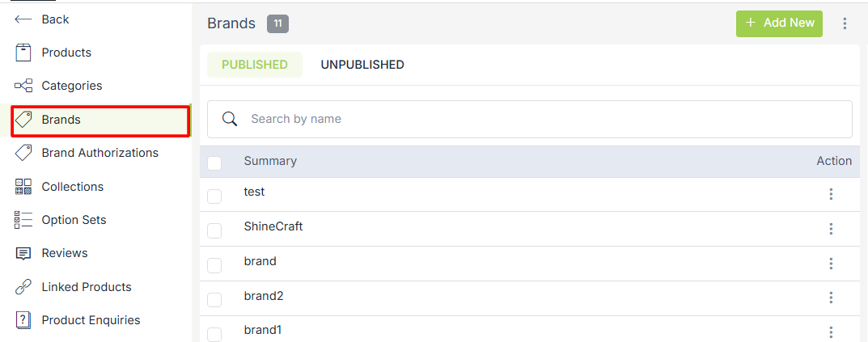
Task: Click the Linked Products chain icon
Action: point(23,287)
